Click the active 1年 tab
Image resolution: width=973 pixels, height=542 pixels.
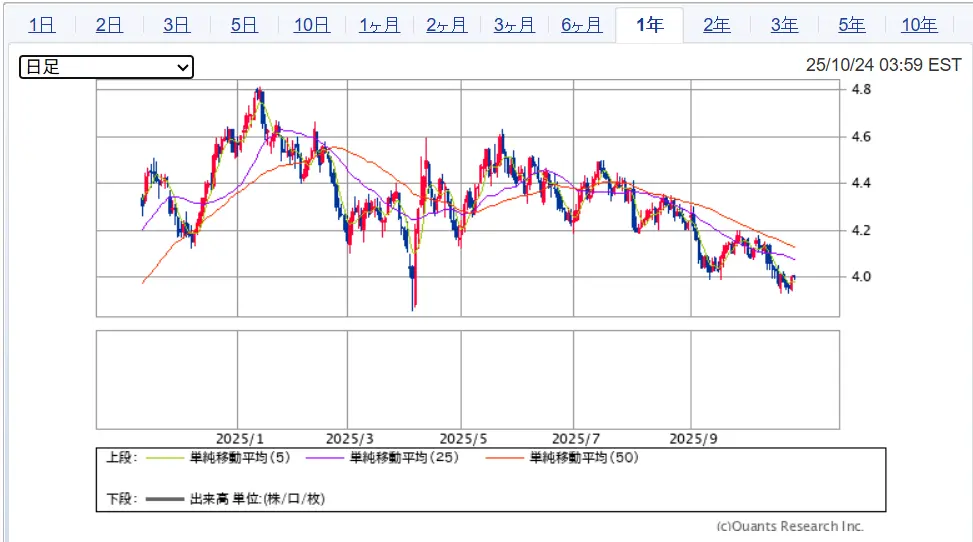pyautogui.click(x=649, y=25)
